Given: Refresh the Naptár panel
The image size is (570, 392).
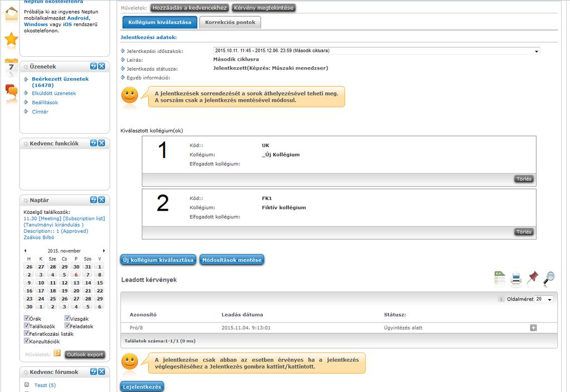Looking at the screenshot, I should (x=94, y=200).
